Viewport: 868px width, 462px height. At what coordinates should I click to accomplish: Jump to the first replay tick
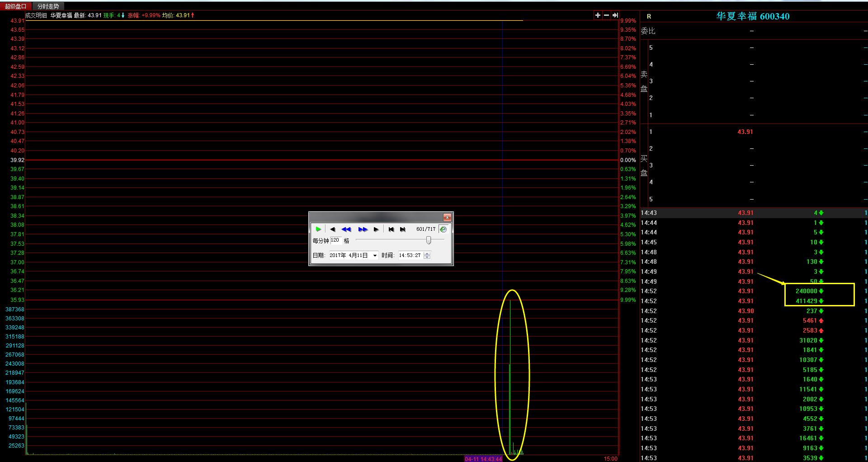click(x=391, y=229)
